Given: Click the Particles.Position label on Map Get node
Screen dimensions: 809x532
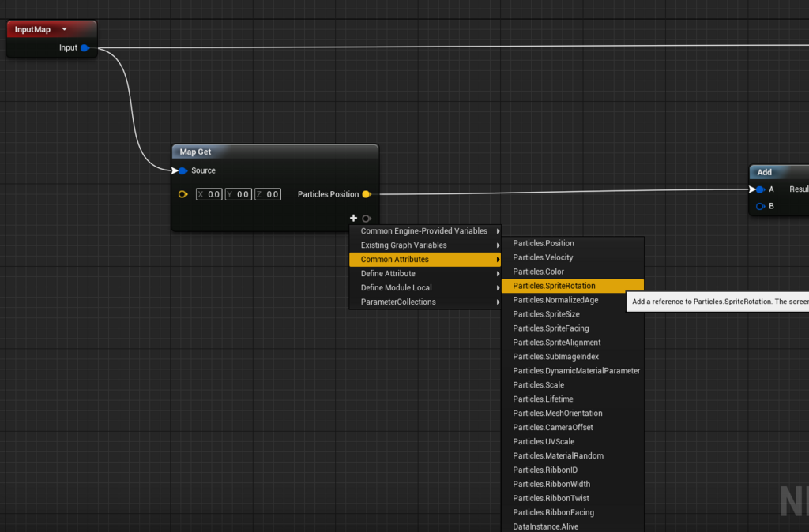Looking at the screenshot, I should [328, 194].
